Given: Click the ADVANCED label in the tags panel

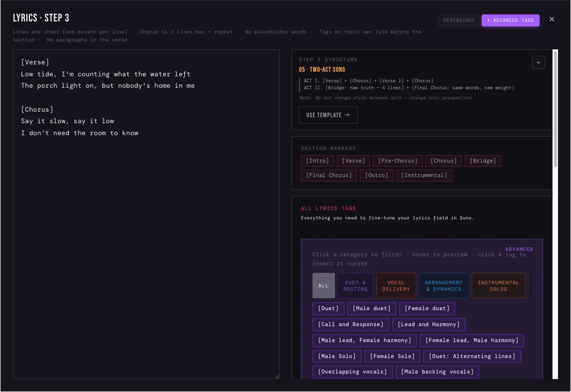Looking at the screenshot, I should point(519,249).
